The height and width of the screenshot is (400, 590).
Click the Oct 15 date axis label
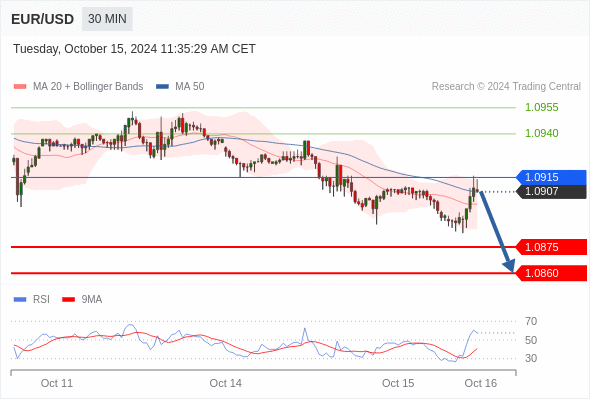398,383
